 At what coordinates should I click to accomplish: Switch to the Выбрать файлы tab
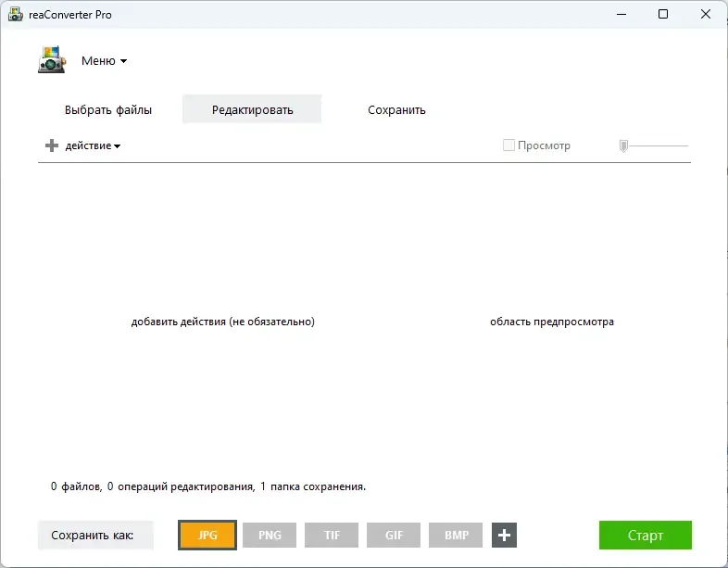(108, 110)
